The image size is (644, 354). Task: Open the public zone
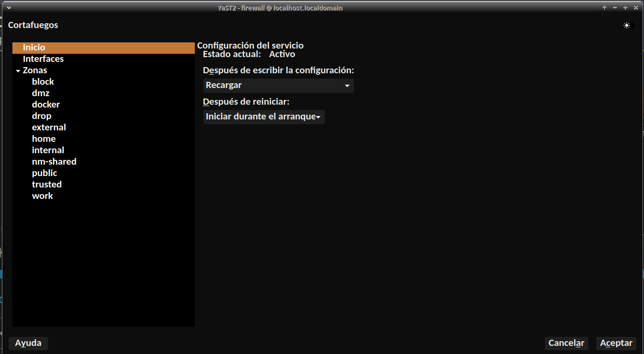(44, 173)
